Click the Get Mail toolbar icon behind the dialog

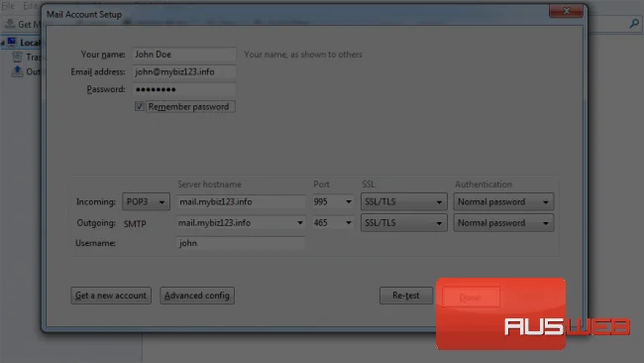(10, 24)
